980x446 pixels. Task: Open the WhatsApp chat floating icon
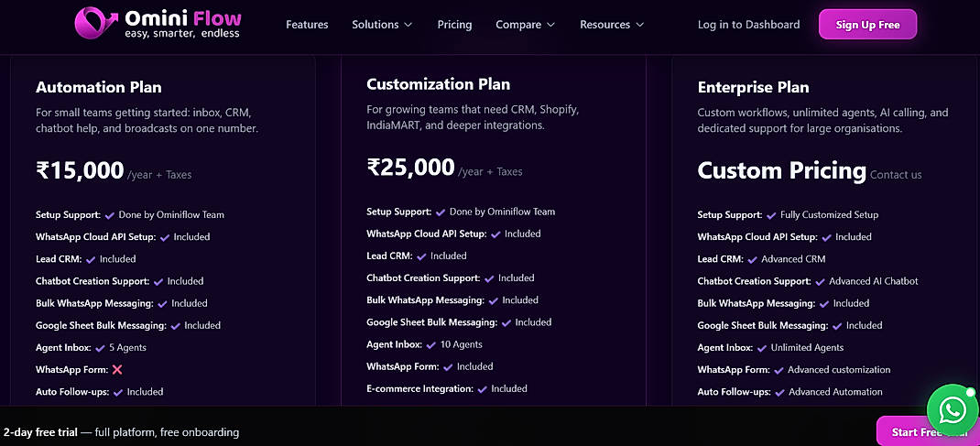pyautogui.click(x=952, y=410)
